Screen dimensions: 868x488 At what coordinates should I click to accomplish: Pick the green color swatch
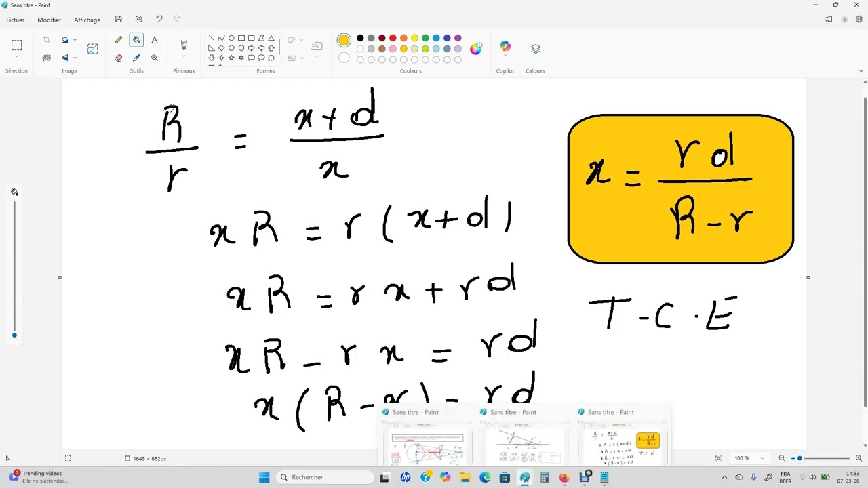(x=425, y=38)
